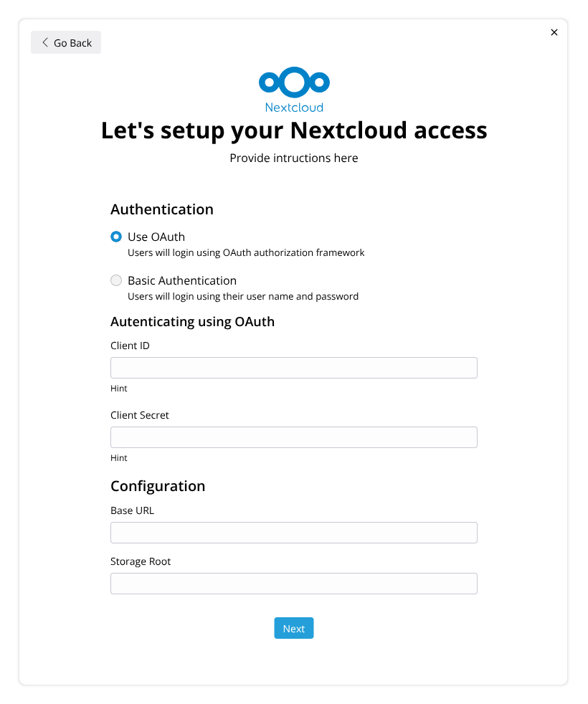Click the Next button
The width and height of the screenshot is (588, 704).
(294, 628)
